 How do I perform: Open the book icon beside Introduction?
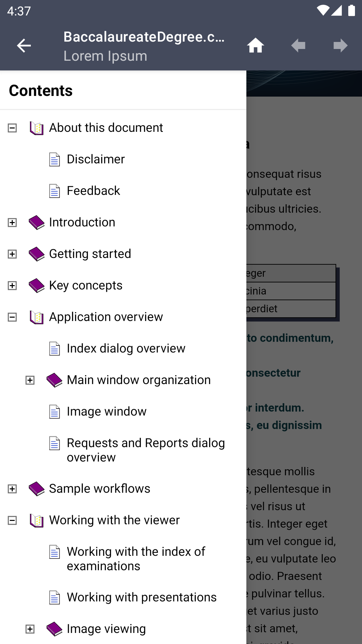[37, 222]
